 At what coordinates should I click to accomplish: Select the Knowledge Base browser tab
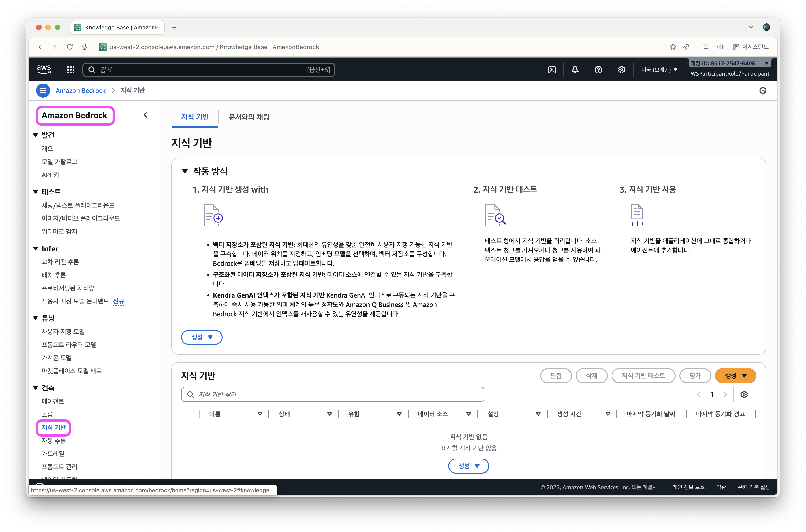pyautogui.click(x=117, y=27)
